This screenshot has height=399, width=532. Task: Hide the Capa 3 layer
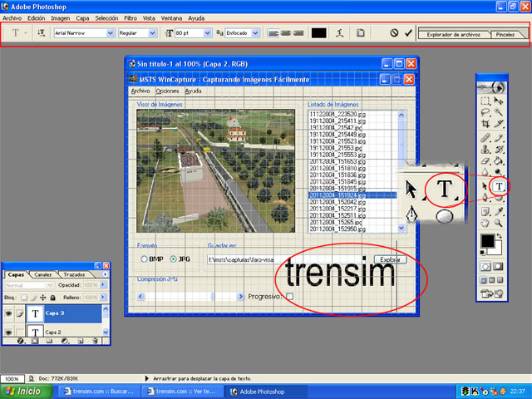[x=10, y=313]
